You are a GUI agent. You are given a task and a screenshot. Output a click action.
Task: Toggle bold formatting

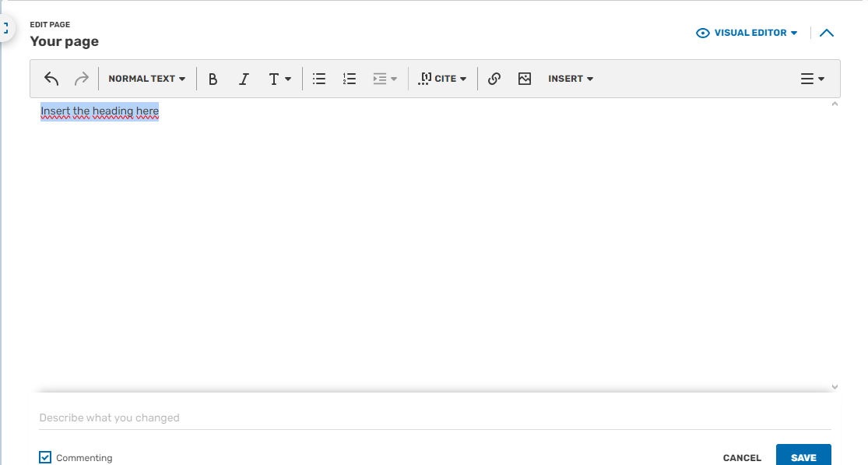point(213,79)
